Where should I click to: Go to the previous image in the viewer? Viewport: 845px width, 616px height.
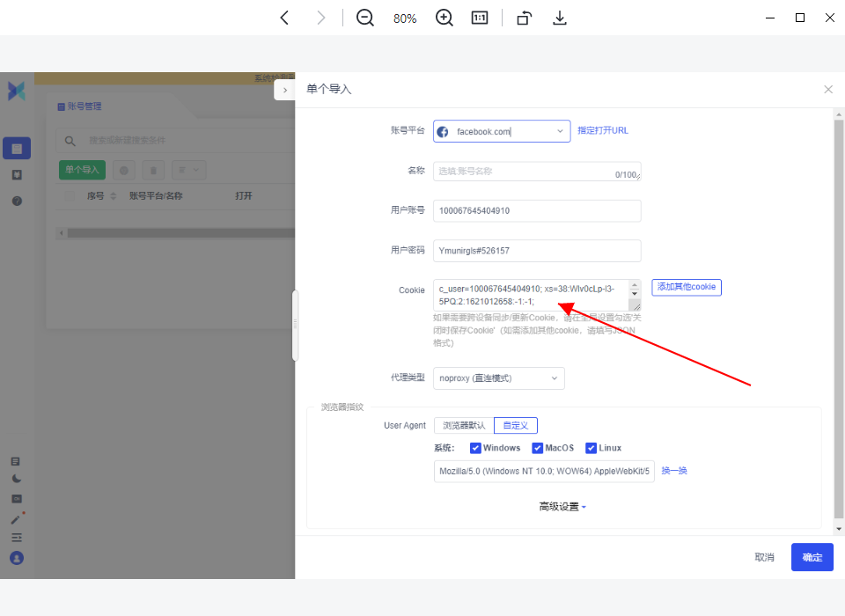(284, 18)
